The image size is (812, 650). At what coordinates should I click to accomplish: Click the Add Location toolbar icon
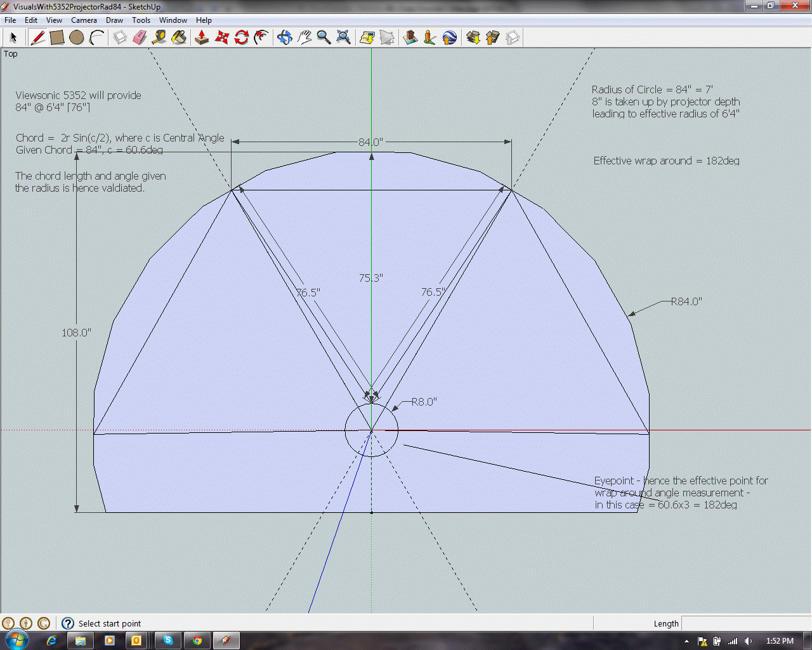tap(367, 38)
